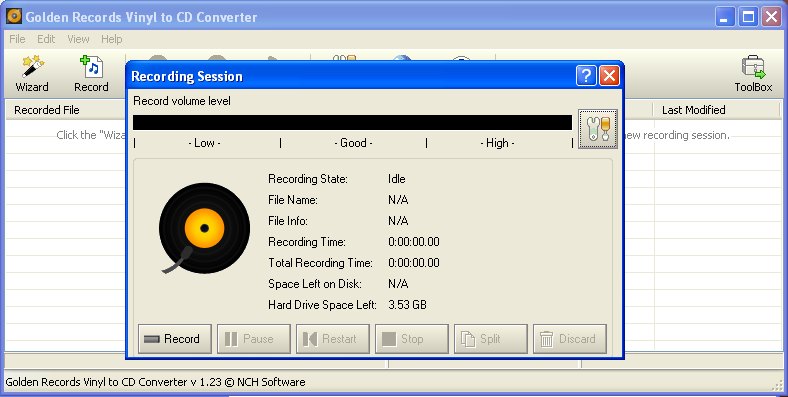Click the "- High -" volume level label
The image size is (788, 397).
[x=498, y=143]
